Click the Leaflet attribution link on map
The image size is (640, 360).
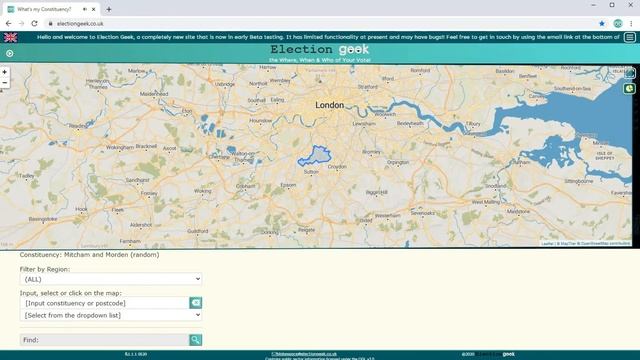tap(547, 244)
